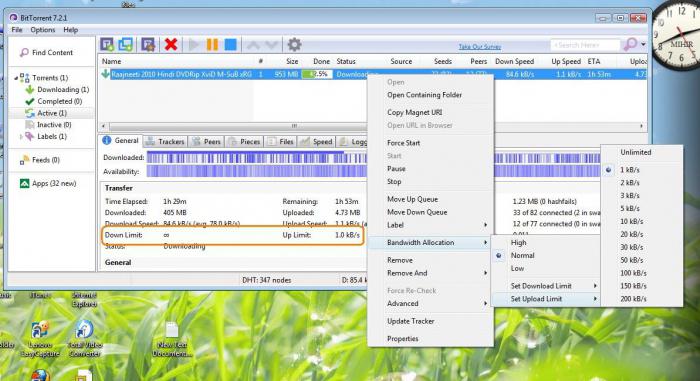Choose Open Containing Folder from context menu
This screenshot has width=700, height=381.
[x=425, y=95]
